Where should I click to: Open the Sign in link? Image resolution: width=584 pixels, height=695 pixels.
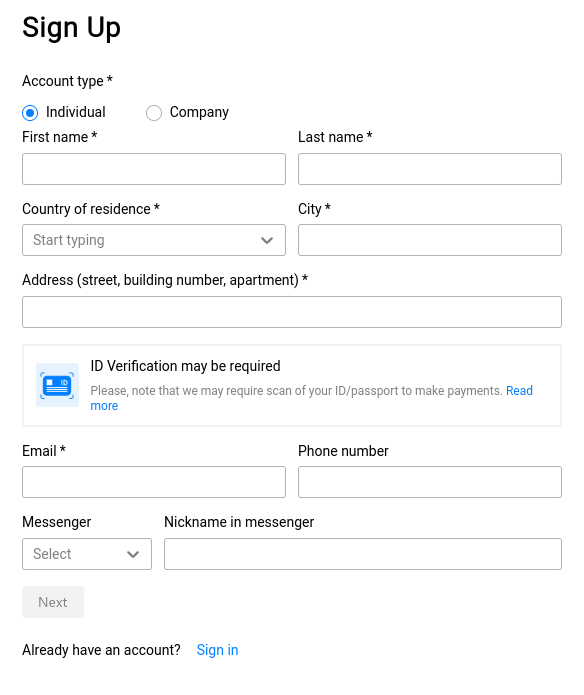217,650
